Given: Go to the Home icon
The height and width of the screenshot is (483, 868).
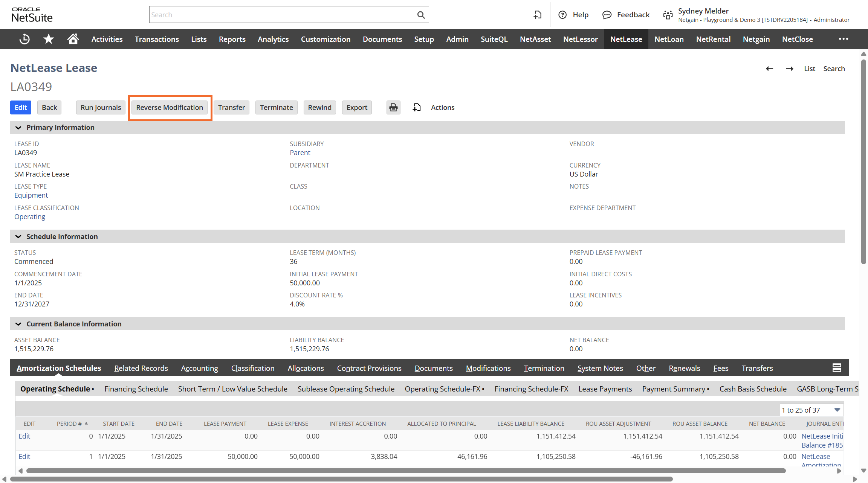Looking at the screenshot, I should tap(73, 39).
